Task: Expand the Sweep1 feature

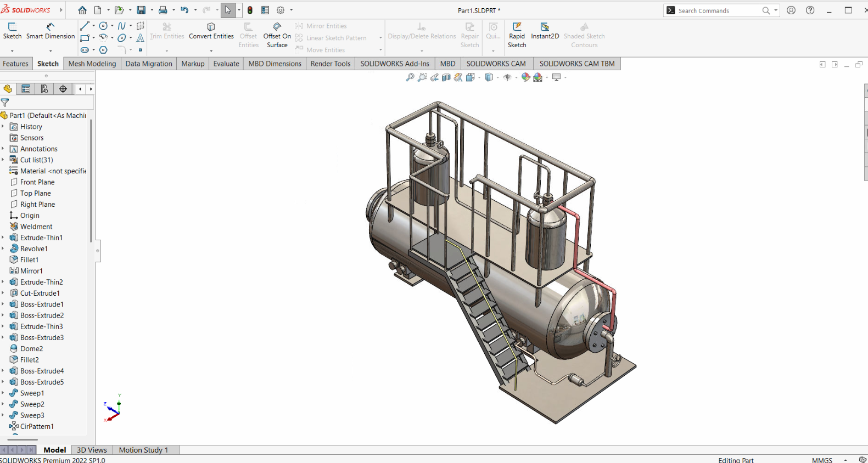Action: point(3,393)
